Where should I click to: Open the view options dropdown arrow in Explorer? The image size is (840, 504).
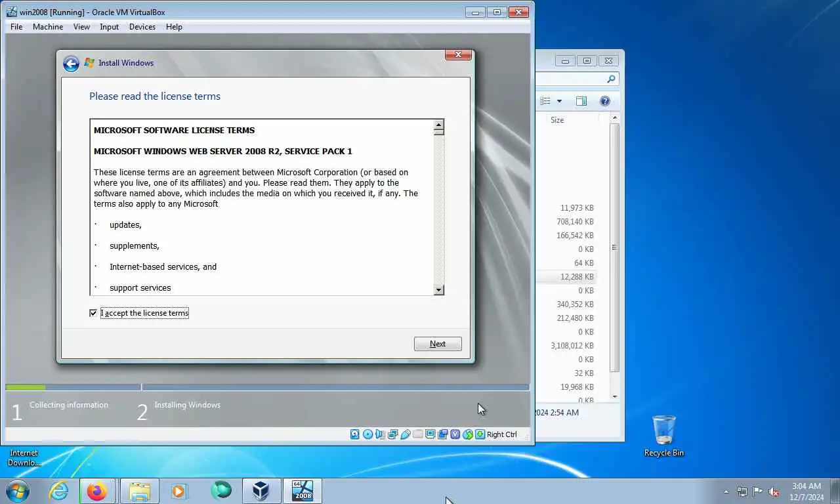point(559,101)
